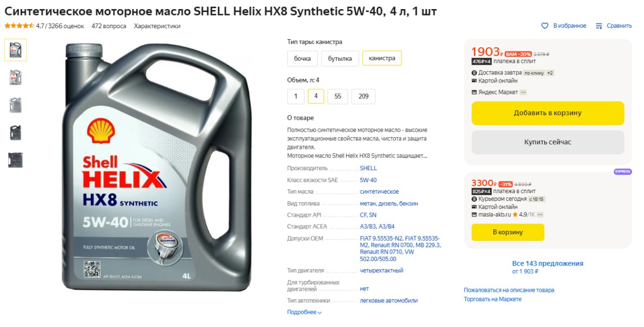Click the heart icon to add to favorites
Screen dimensions: 644x327
click(x=544, y=26)
